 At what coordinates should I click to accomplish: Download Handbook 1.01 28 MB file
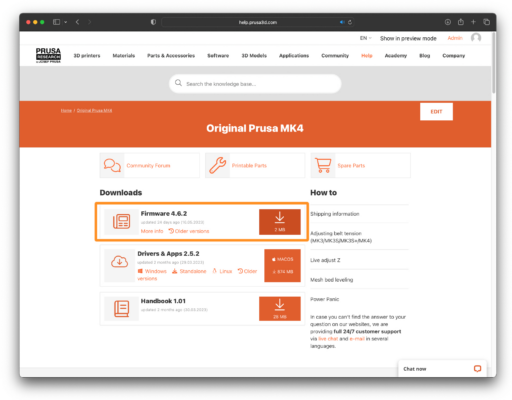tap(280, 309)
